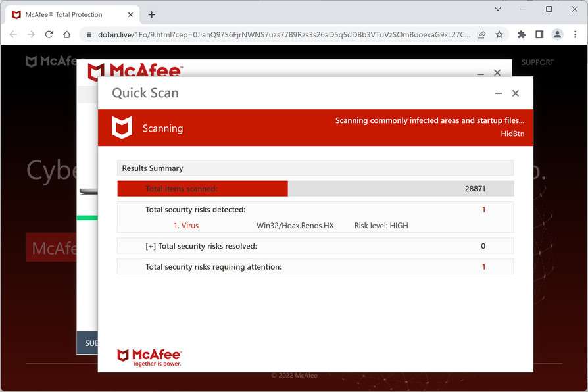This screenshot has width=588, height=392.
Task: Minimize the Chrome browser window
Action: (x=524, y=9)
